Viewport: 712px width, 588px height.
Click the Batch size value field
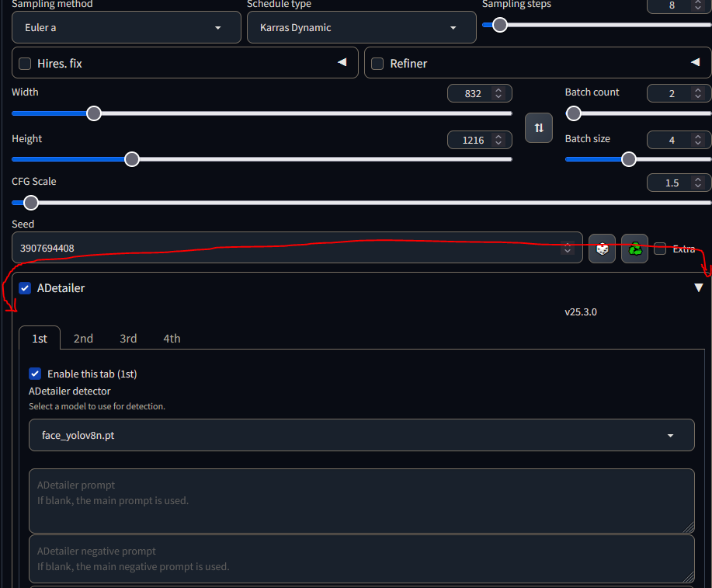click(679, 140)
